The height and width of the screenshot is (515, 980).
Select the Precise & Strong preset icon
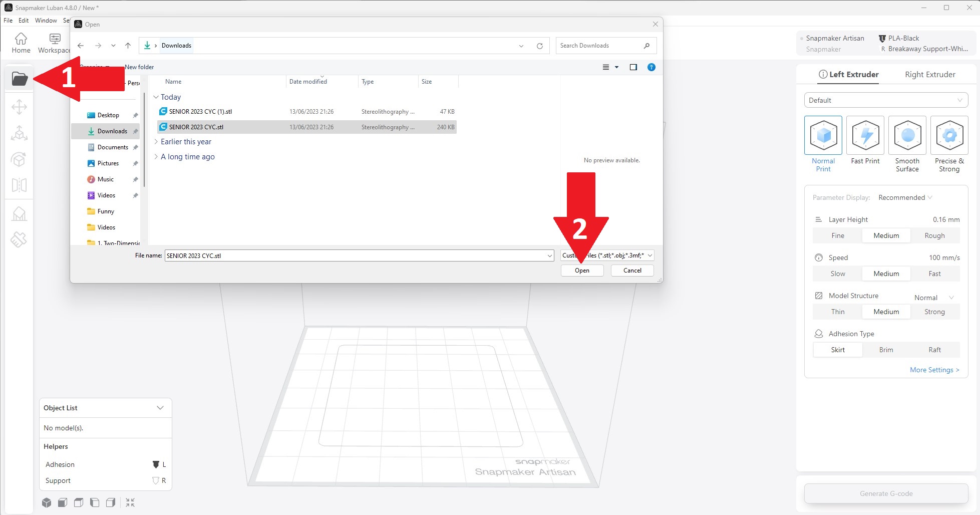[949, 135]
